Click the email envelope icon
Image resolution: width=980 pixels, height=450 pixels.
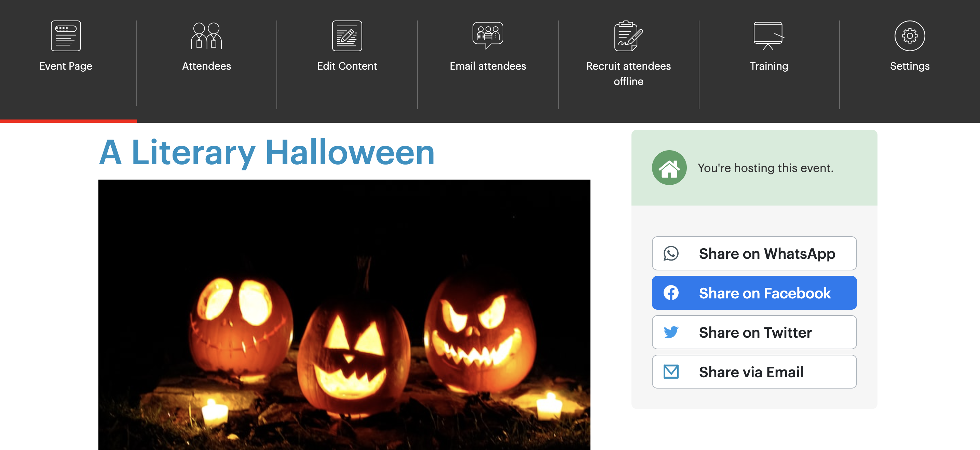click(x=671, y=372)
